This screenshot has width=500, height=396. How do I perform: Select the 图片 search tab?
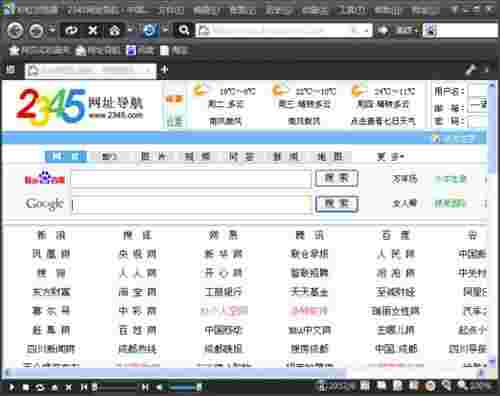coord(153,156)
